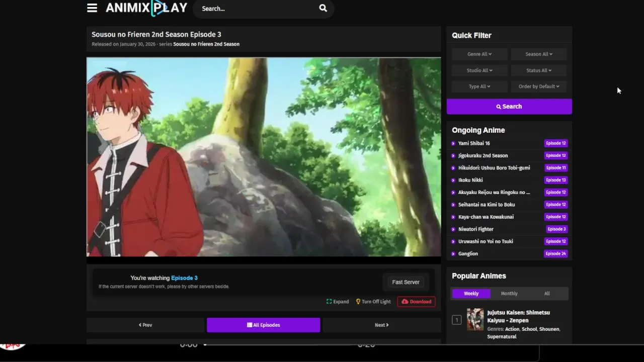
Task: Open Seihantai na Kimi to Boku
Action: 487,205
